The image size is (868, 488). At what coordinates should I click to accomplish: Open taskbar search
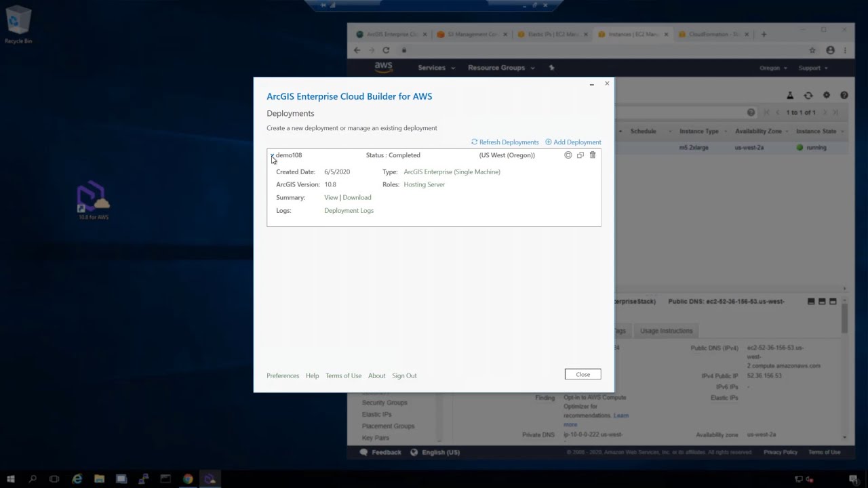click(x=32, y=479)
